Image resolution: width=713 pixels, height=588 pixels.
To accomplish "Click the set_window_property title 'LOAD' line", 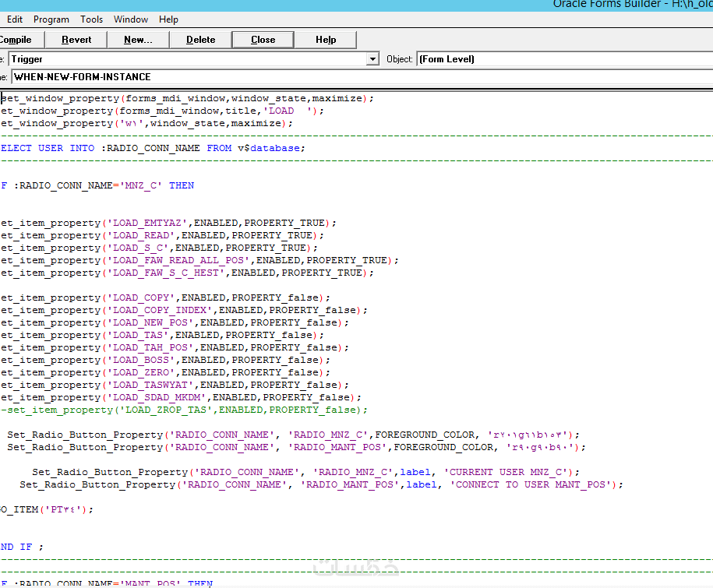I will [162, 111].
